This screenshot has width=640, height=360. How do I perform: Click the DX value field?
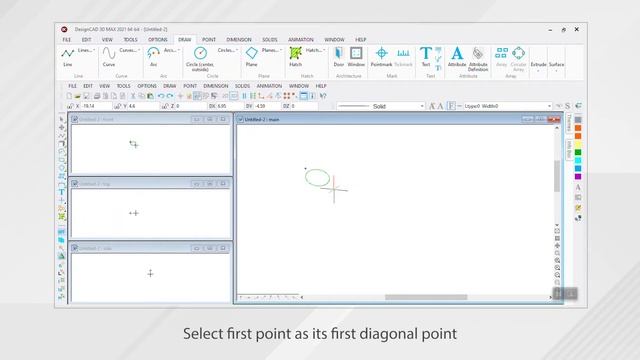[229, 106]
